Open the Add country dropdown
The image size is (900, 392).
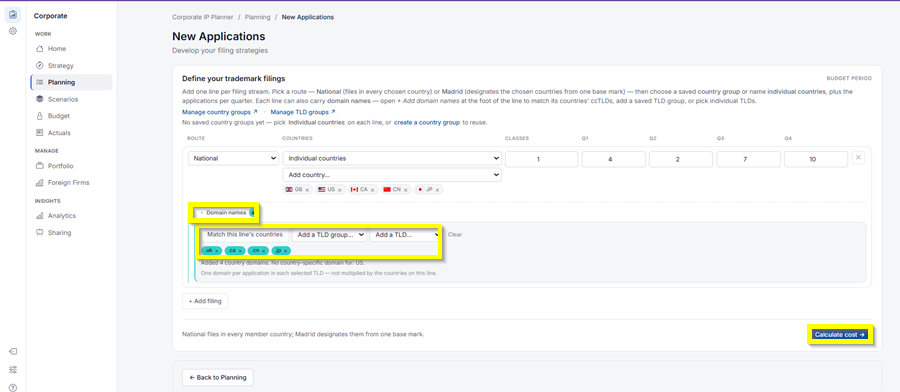click(392, 174)
